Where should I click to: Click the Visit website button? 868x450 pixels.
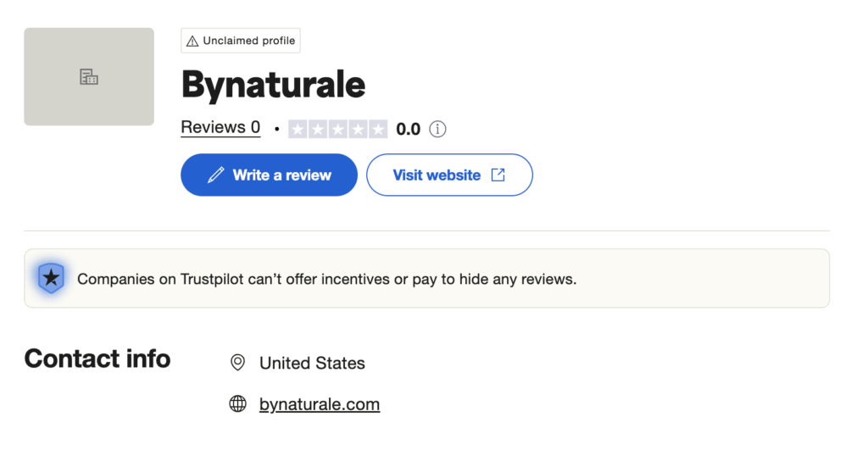[x=449, y=175]
